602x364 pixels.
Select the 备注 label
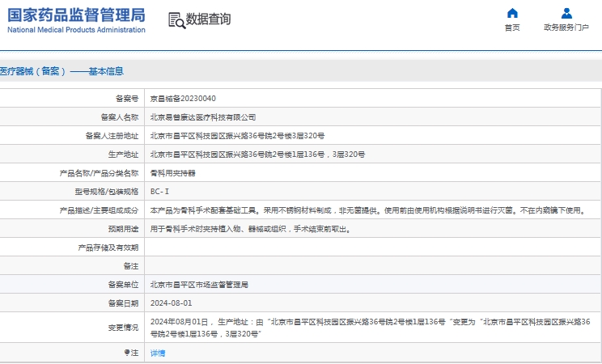pyautogui.click(x=131, y=266)
